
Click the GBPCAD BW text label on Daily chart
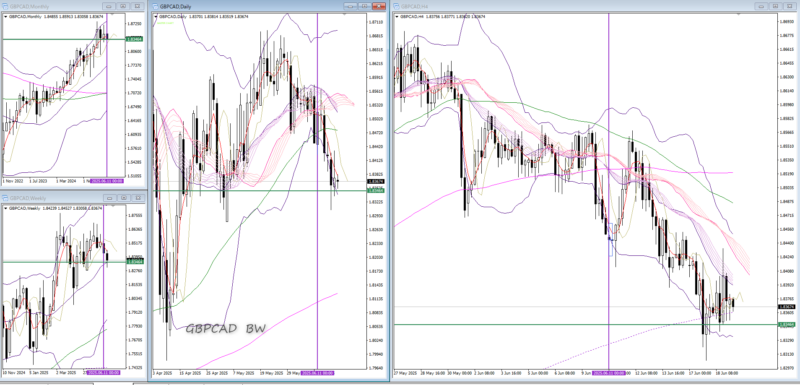point(225,329)
